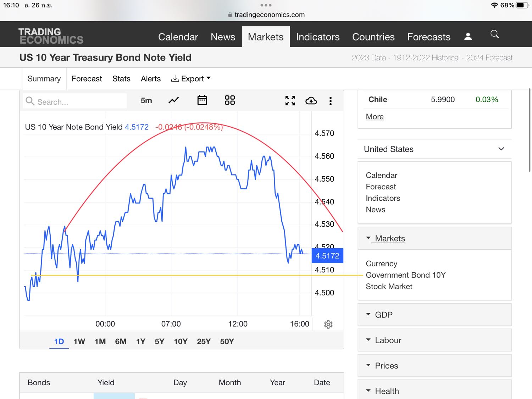
Task: Click the chart type line icon
Action: point(173,101)
